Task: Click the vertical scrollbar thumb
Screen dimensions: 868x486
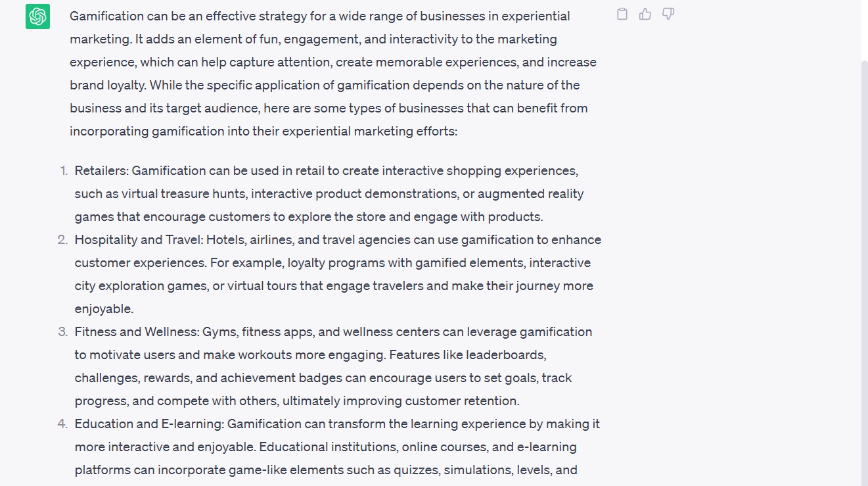Action: coord(864,263)
